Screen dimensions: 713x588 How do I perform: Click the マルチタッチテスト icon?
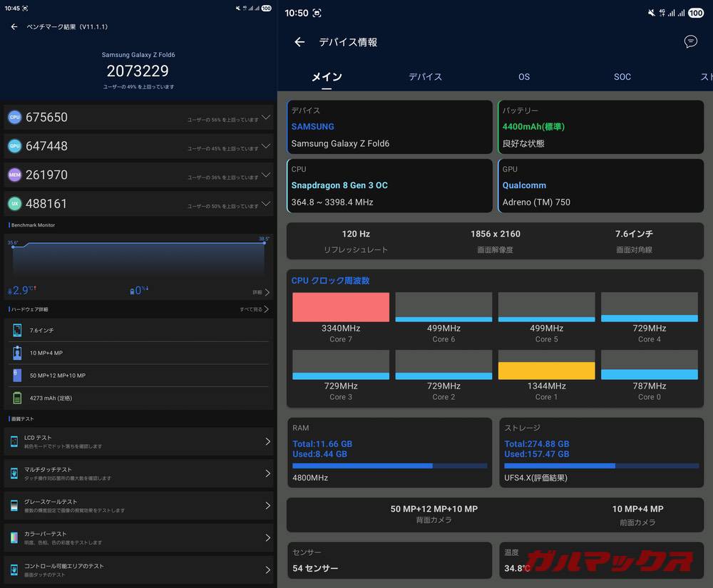tap(14, 473)
